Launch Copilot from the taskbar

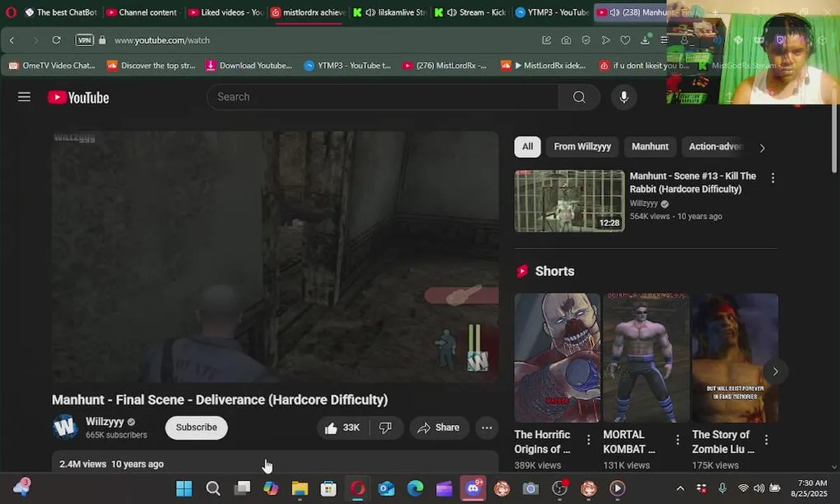point(271,488)
